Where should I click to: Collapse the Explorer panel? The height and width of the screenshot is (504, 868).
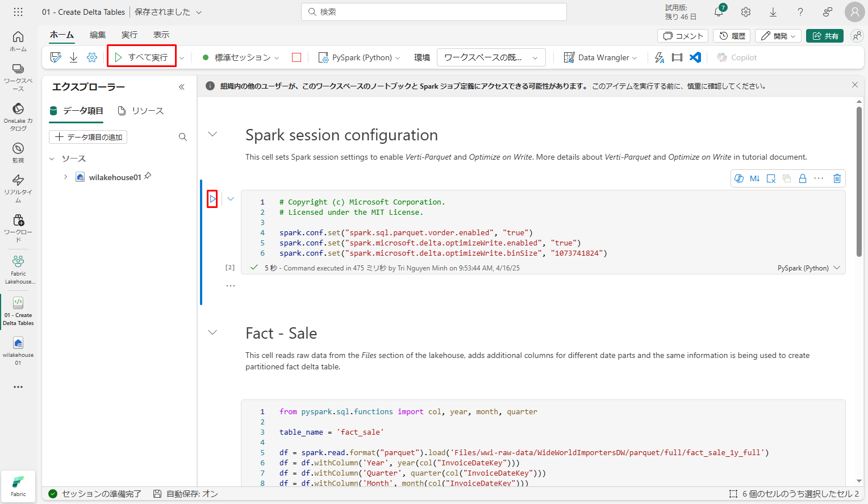click(x=182, y=87)
